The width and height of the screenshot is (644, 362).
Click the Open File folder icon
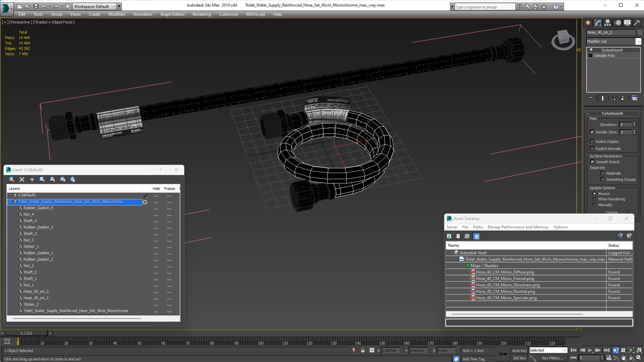click(x=28, y=6)
